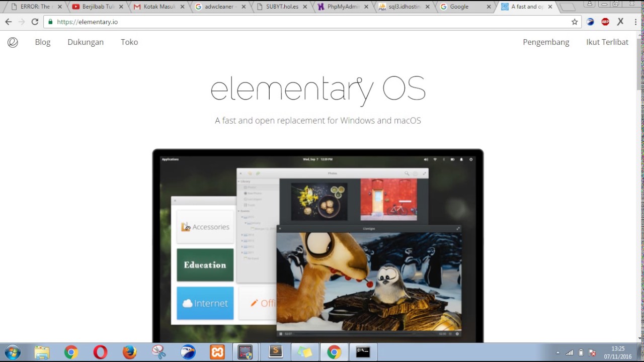This screenshot has height=362, width=644.
Task: Open the Dukungan link
Action: (86, 42)
